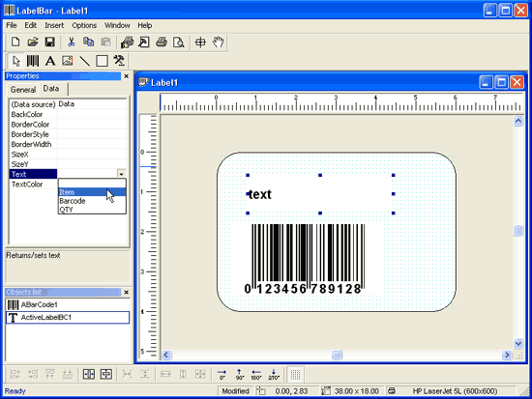This screenshot has width=532, height=399.
Task: Click the Text property dropdown arrow
Action: coord(121,174)
